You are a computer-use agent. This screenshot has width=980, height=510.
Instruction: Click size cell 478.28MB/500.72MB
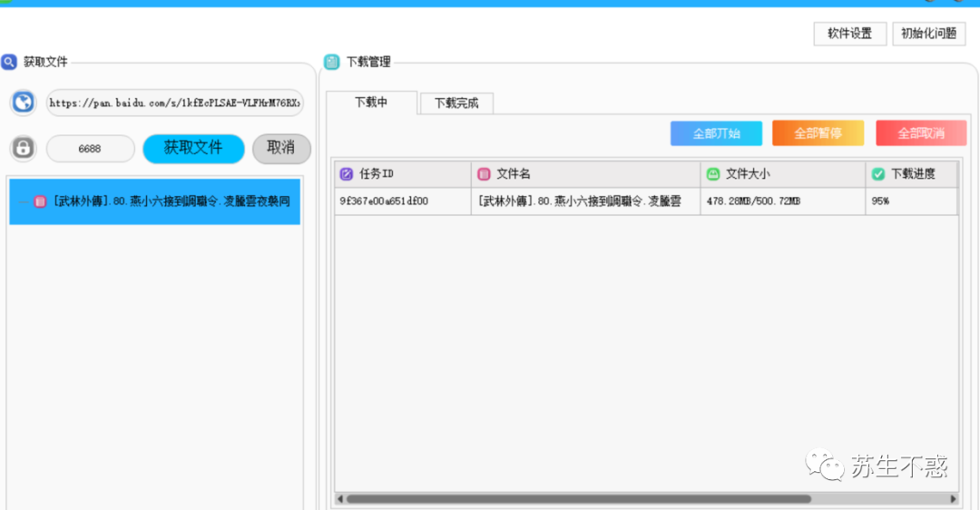click(783, 201)
